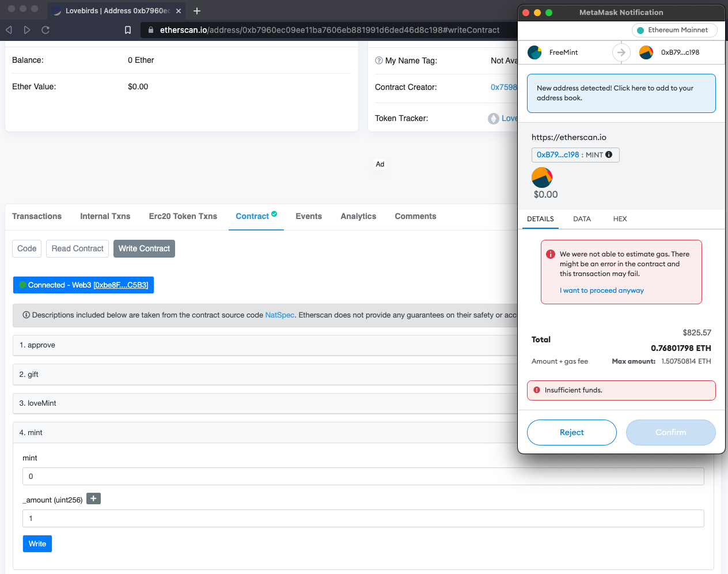Click the Read Contract button
This screenshot has height=574, width=728.
point(78,248)
